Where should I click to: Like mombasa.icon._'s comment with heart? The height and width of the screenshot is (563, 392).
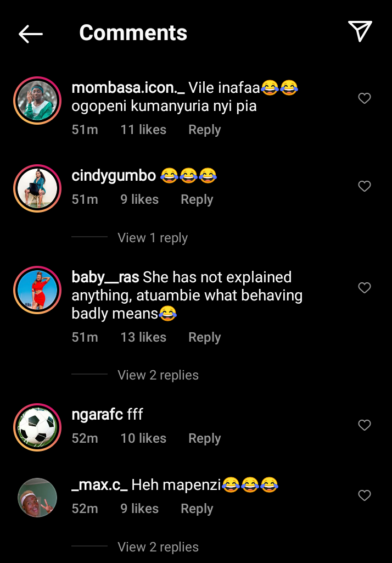pos(365,98)
